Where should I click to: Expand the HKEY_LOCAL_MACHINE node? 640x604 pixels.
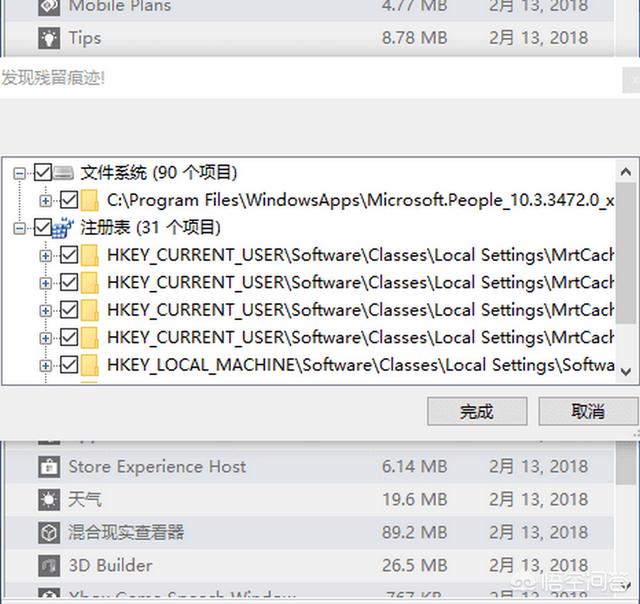[46, 366]
